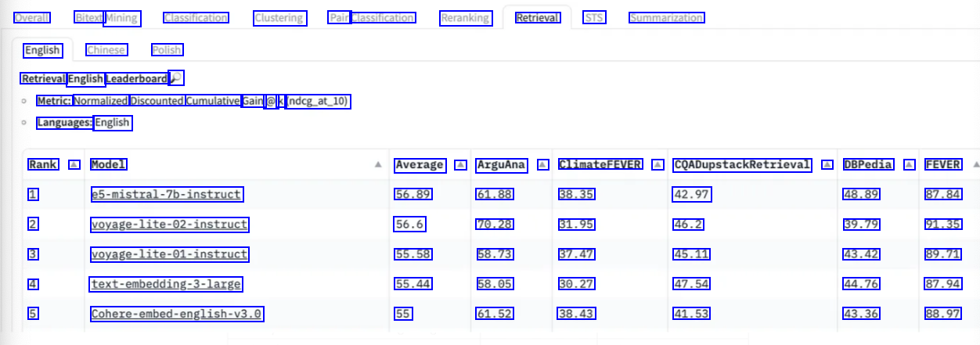Screen dimensions: 980x345
Task: Select the Classification tab
Action: (196, 17)
